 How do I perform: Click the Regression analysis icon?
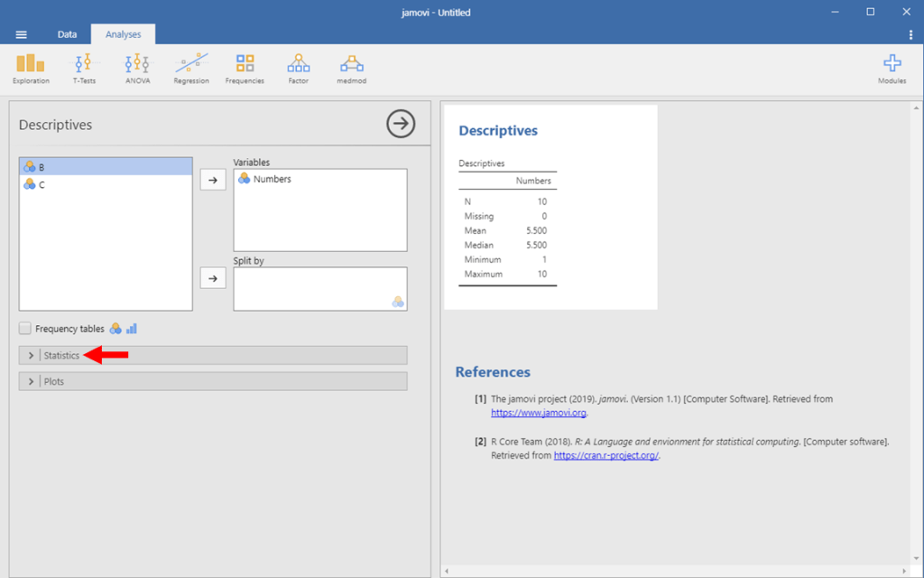pyautogui.click(x=190, y=68)
